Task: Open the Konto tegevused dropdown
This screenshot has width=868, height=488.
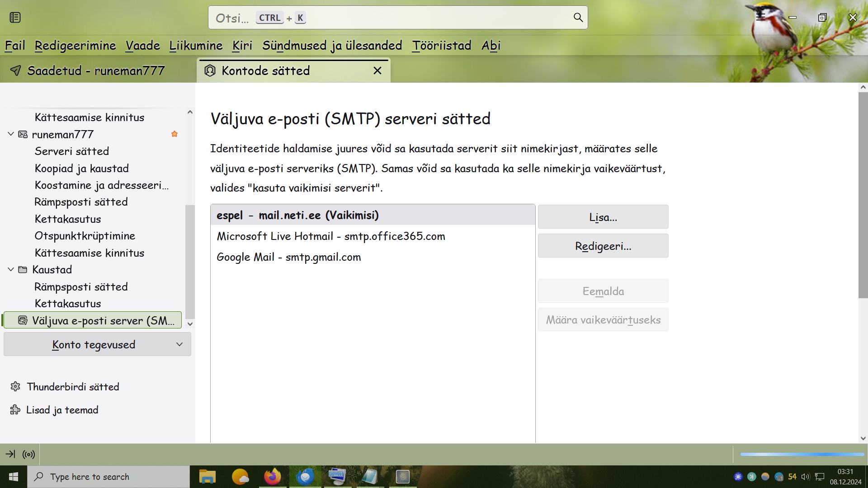Action: [x=97, y=344]
